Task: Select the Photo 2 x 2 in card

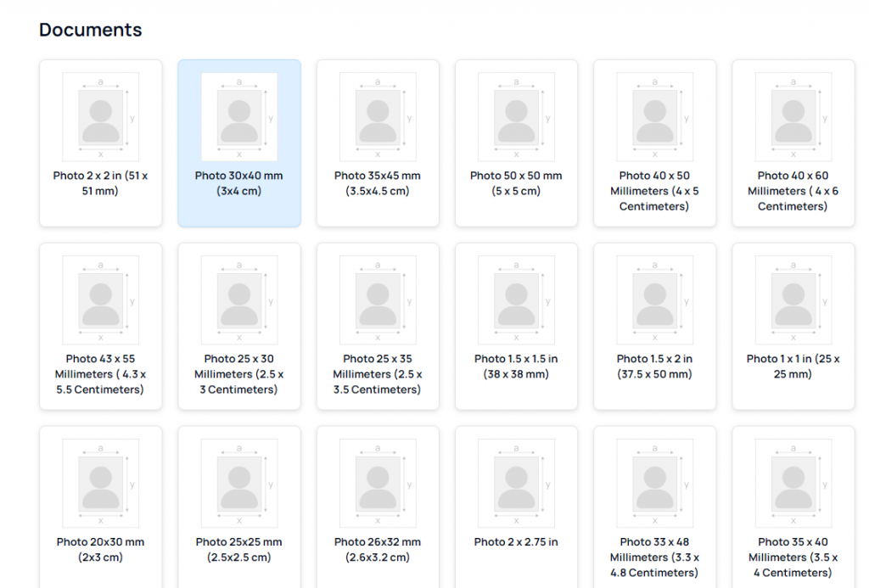Action: point(100,143)
